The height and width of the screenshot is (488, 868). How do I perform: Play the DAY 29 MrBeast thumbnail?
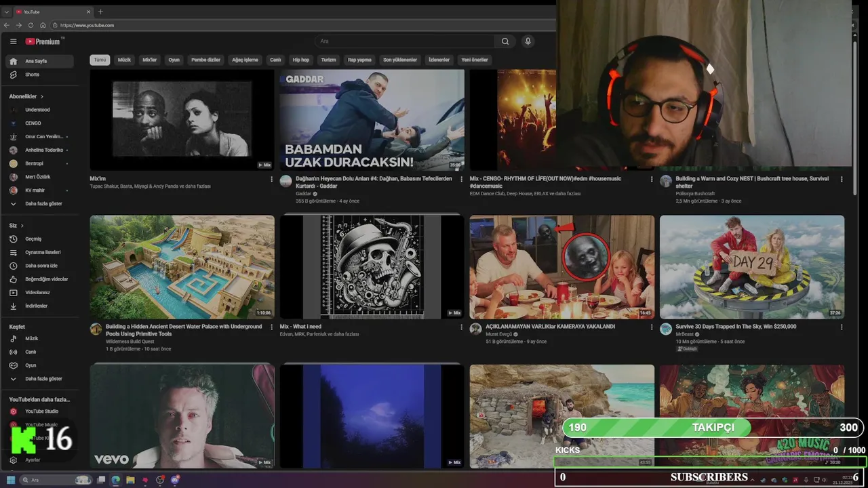pos(752,267)
